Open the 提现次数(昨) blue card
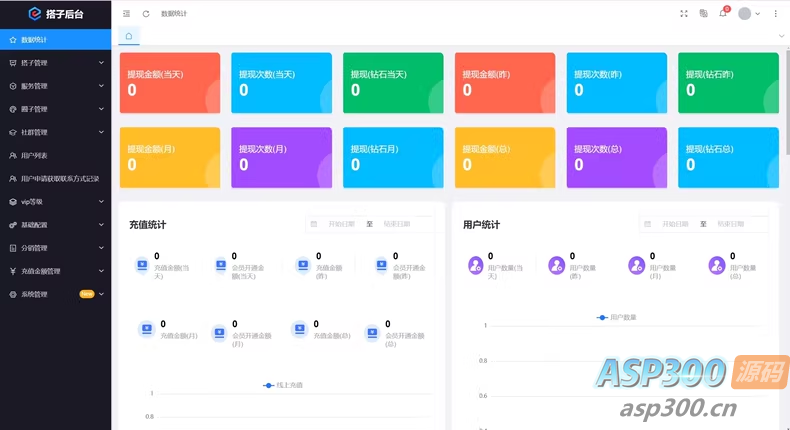790x430 pixels. pyautogui.click(x=617, y=83)
